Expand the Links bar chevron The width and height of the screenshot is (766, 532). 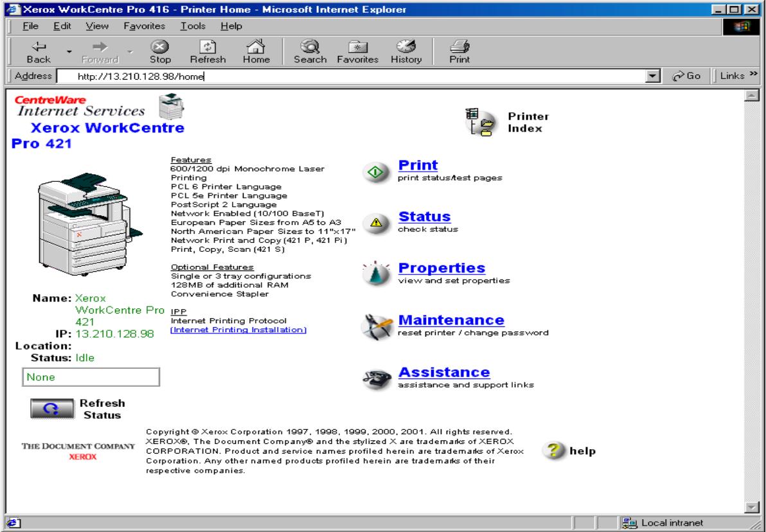click(x=753, y=75)
